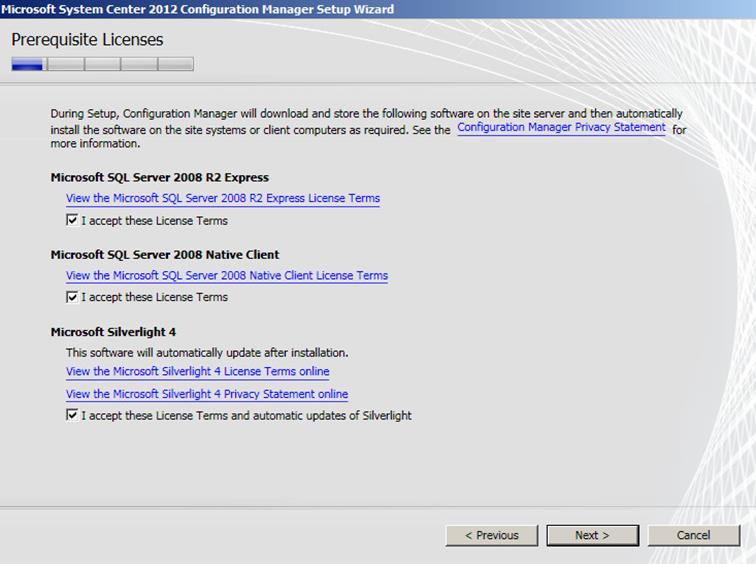Uncheck the accept checkbox under SQL Server 2008 R2 Express
756x564 pixels.
(72, 220)
